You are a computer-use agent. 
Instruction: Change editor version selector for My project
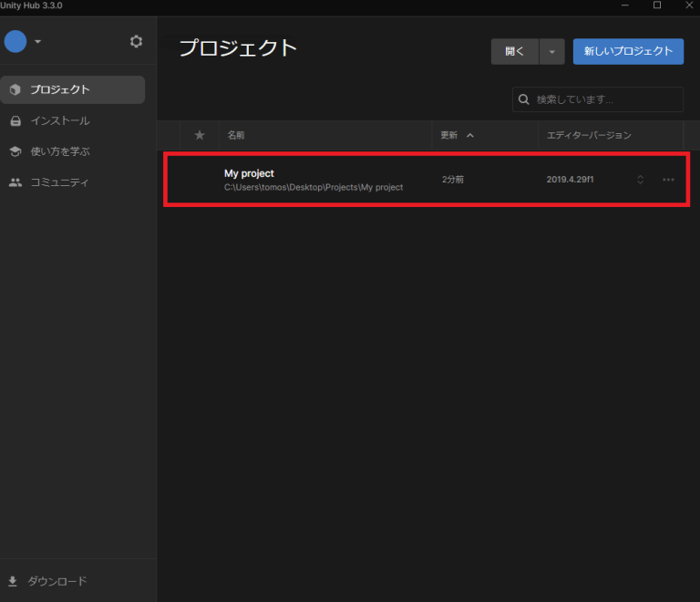[640, 180]
